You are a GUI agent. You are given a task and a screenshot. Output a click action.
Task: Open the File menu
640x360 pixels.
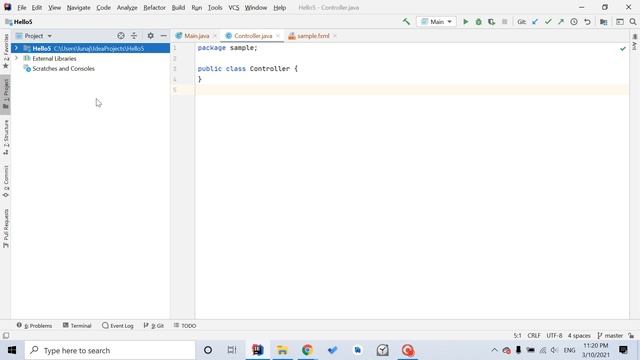tap(22, 8)
